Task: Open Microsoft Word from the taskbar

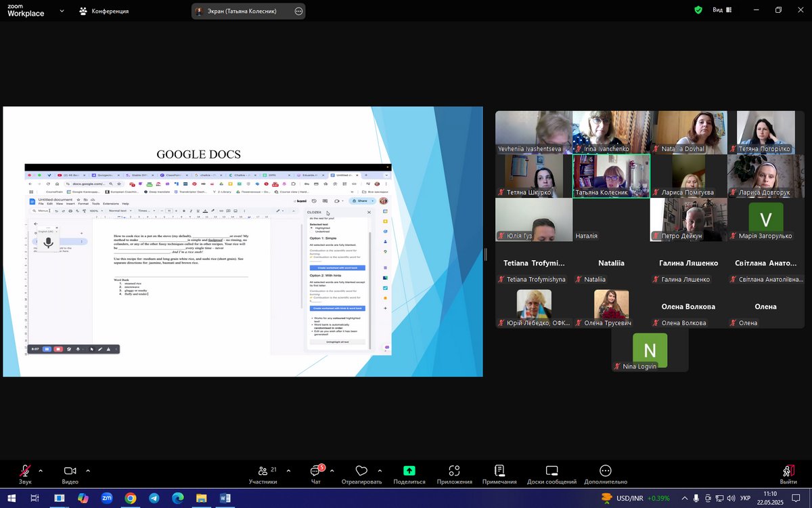Action: point(225,498)
